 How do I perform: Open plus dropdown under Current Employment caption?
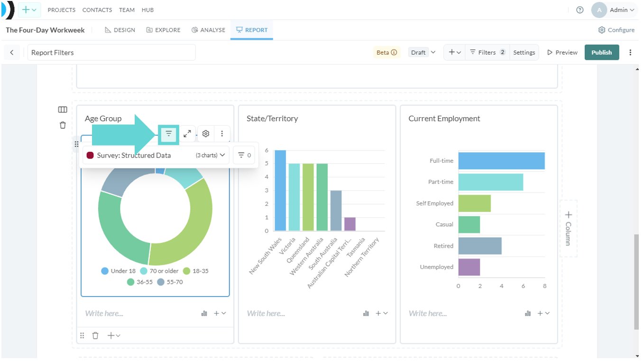point(543,314)
